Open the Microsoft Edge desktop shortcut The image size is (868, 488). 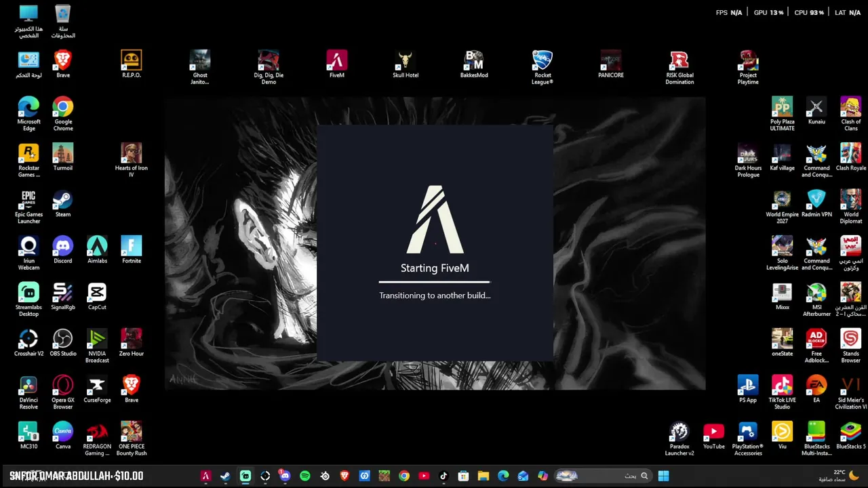[x=28, y=114]
